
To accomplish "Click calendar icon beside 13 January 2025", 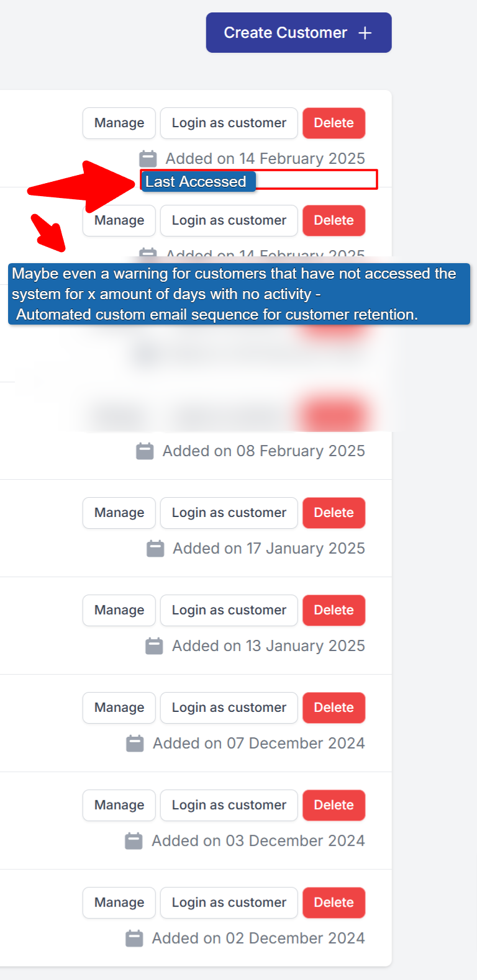I will coord(154,646).
